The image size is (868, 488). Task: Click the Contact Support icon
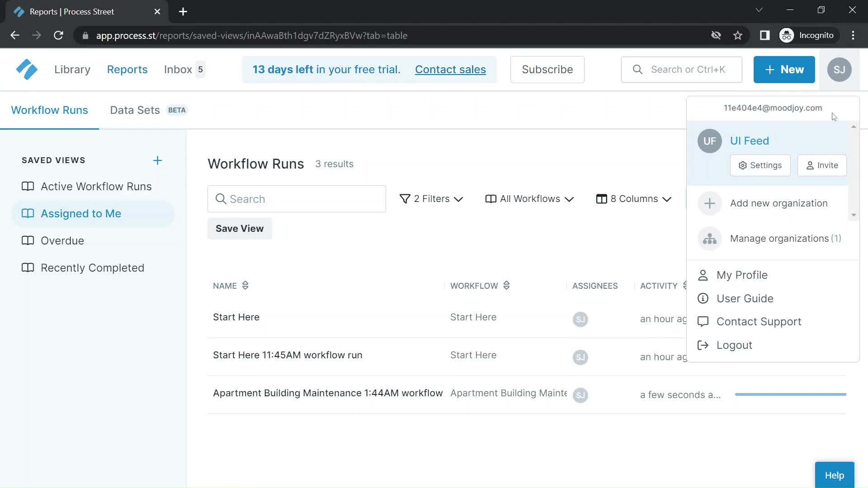point(703,321)
